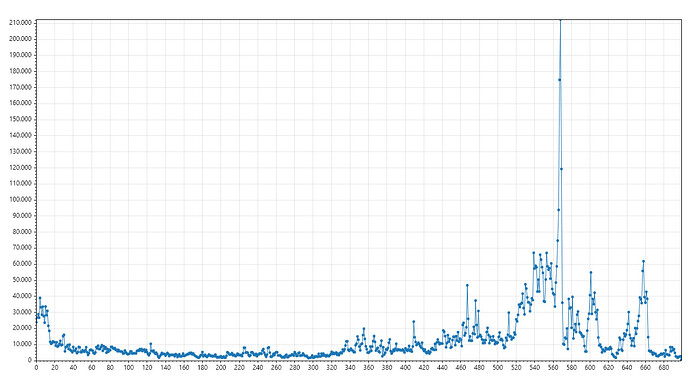Click the 660 x-axis label
Image resolution: width=690 pixels, height=383 pixels.
(x=645, y=368)
